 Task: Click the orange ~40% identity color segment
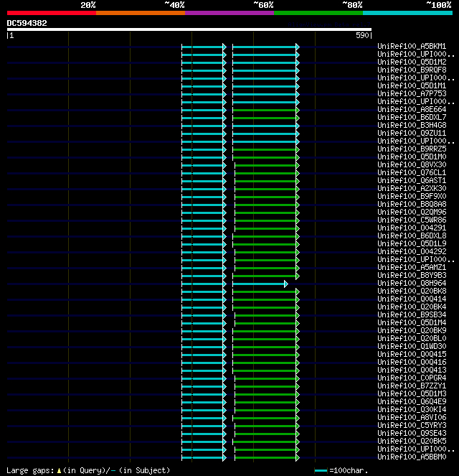click(x=141, y=13)
